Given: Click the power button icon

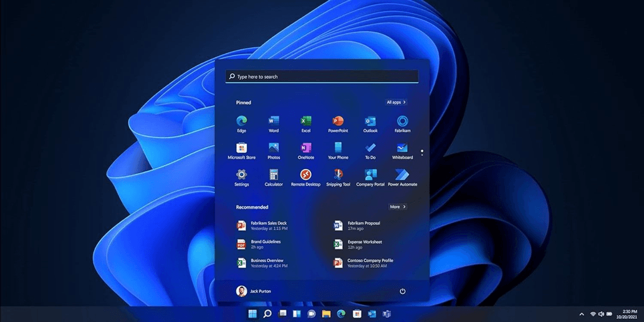Looking at the screenshot, I should pos(403,291).
